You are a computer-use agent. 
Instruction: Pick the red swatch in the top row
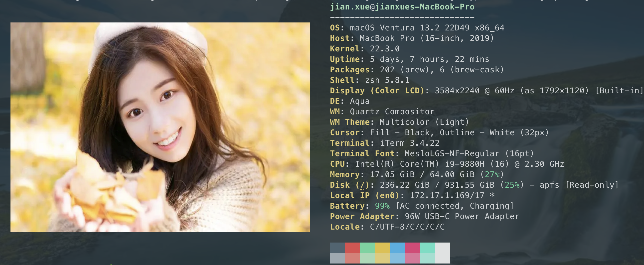click(352, 248)
